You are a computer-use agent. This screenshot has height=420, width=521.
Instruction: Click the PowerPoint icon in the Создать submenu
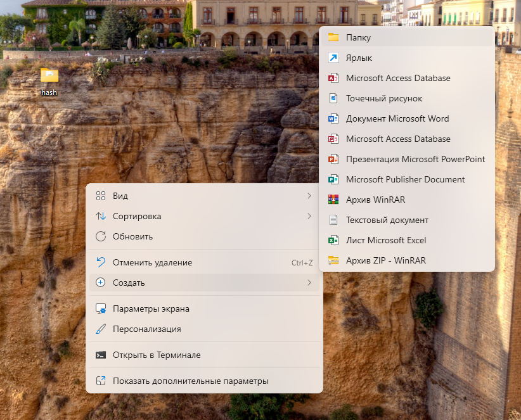333,159
